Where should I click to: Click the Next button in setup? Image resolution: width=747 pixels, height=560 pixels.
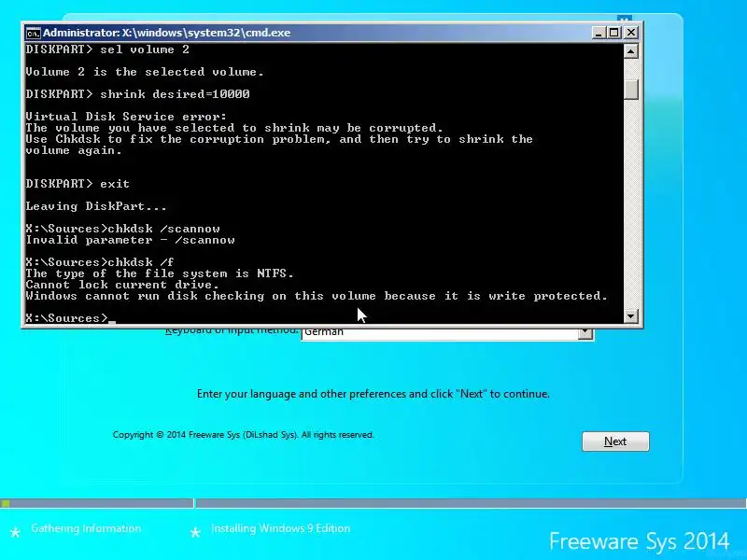pos(615,441)
